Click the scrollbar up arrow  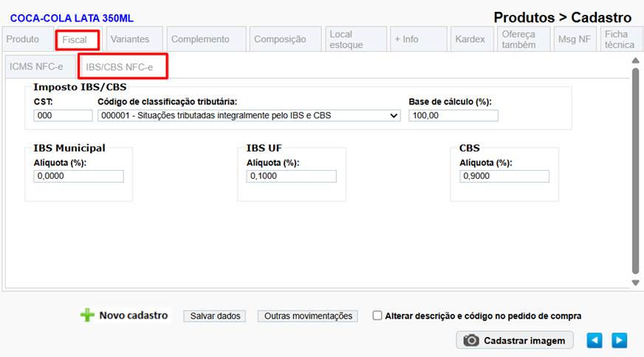pyautogui.click(x=635, y=61)
